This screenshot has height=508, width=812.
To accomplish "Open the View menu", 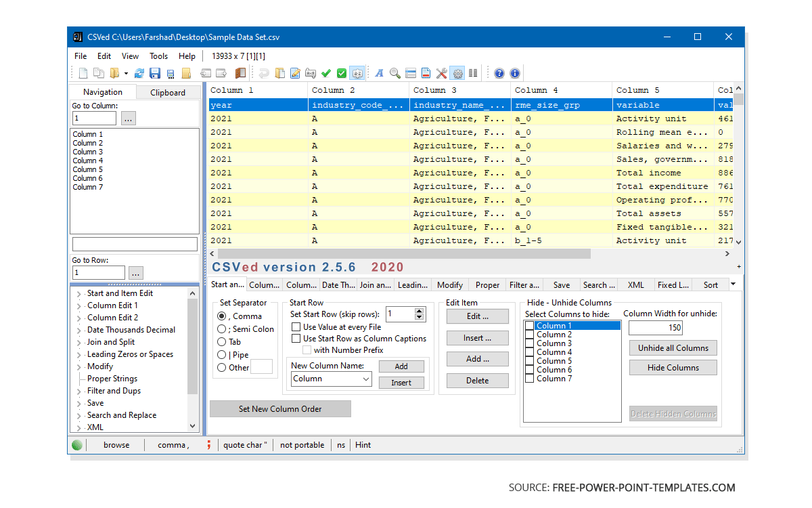I will [130, 56].
